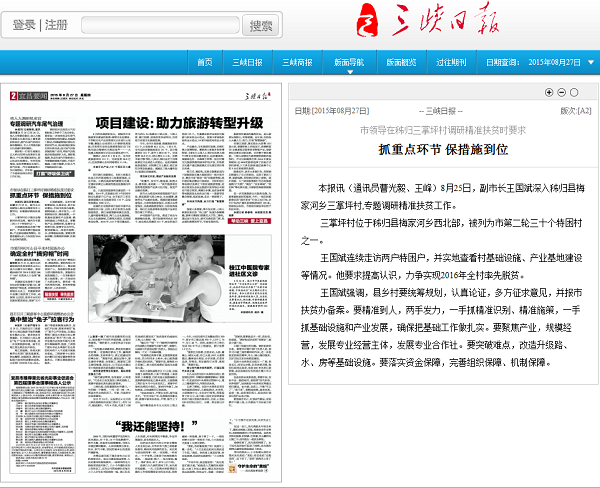Open 过往期刊 past issues
This screenshot has height=488, width=600.
451,62
